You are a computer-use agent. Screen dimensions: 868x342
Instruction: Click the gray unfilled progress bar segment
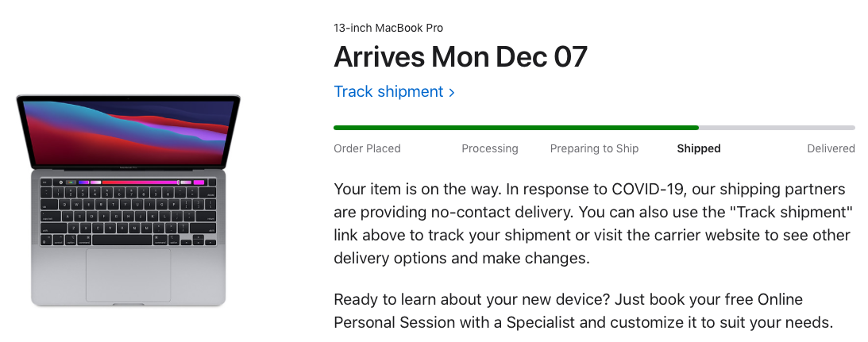pos(776,127)
